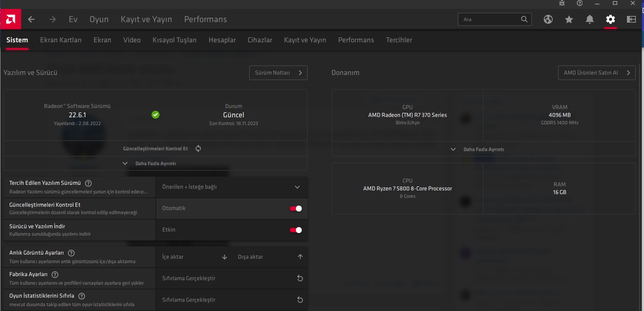Click the Dışa aktar up arrow icon
Image resolution: width=644 pixels, height=311 pixels.
(x=300, y=257)
